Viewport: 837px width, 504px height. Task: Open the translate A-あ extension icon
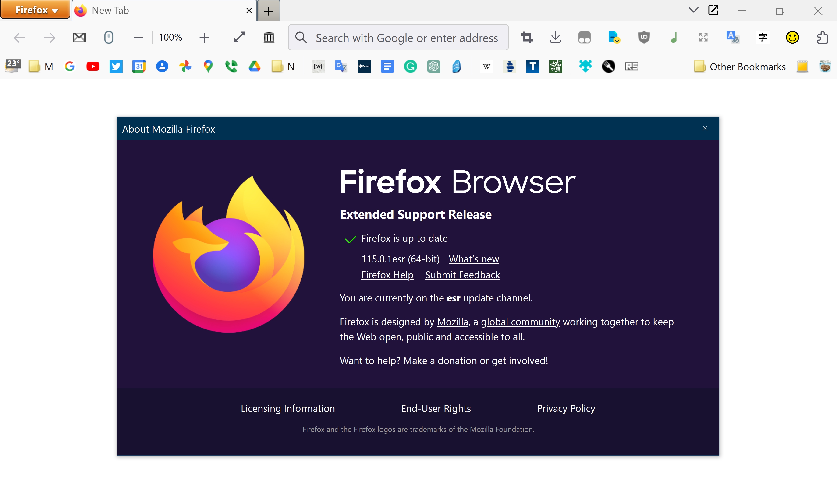point(733,37)
